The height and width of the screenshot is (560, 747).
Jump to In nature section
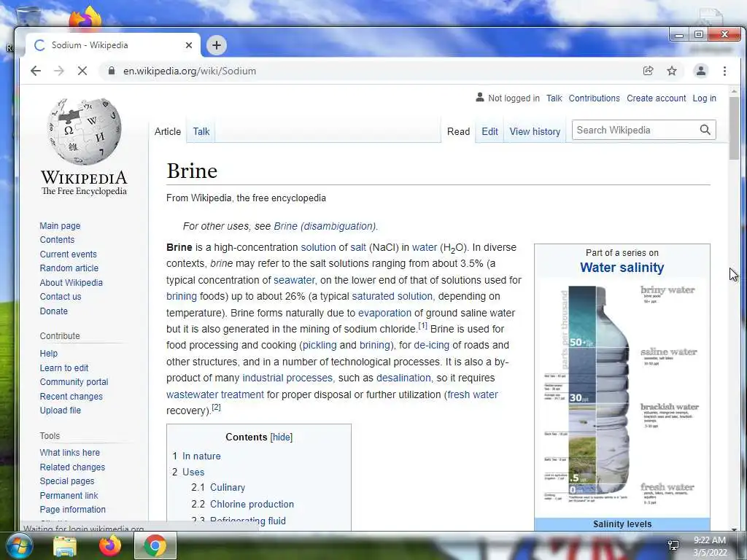201,456
